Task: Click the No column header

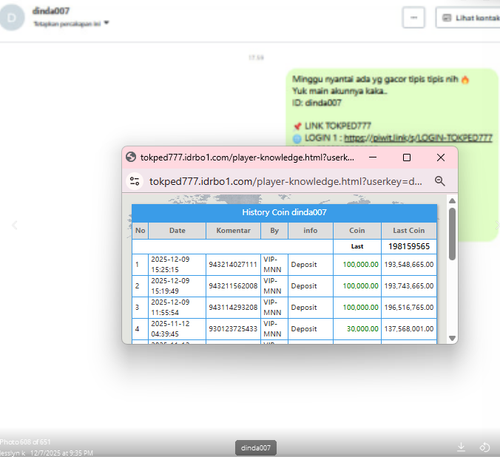Action: (x=140, y=231)
